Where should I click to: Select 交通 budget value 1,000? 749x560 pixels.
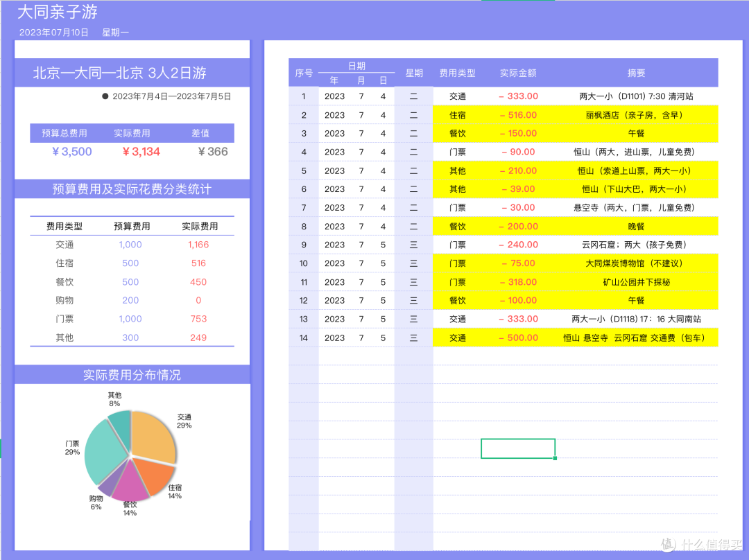[130, 245]
